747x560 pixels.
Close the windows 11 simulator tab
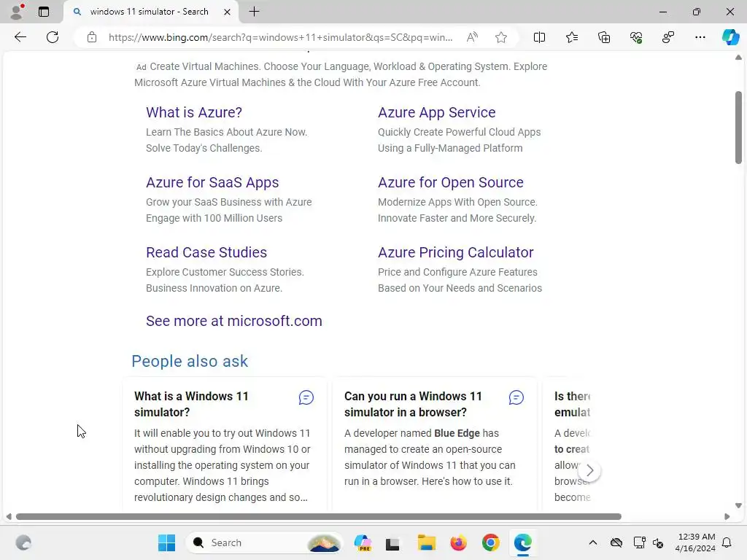[228, 12]
